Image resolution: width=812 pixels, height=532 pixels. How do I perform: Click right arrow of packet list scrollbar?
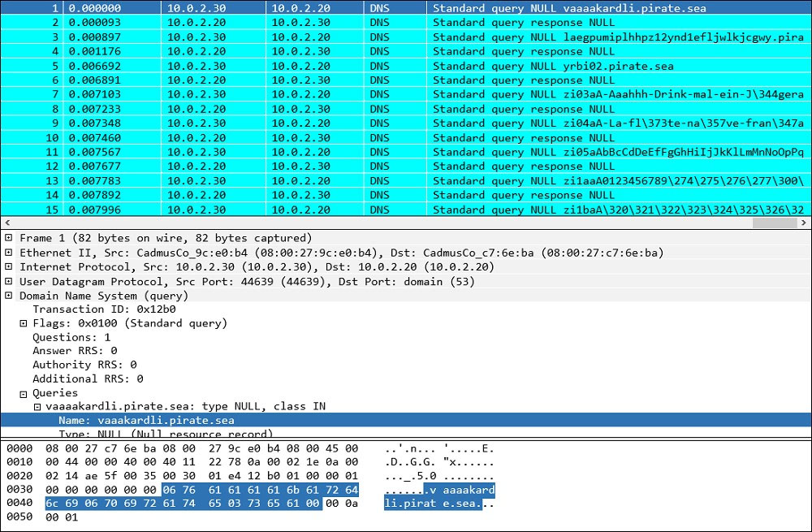(804, 223)
